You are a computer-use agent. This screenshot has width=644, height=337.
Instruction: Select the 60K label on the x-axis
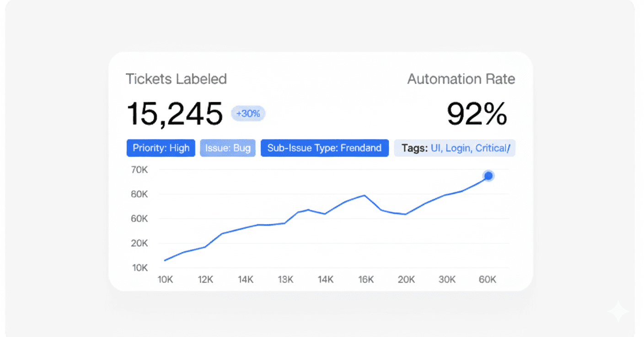coord(487,279)
